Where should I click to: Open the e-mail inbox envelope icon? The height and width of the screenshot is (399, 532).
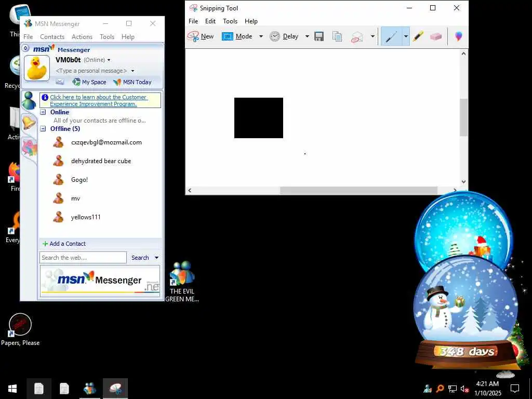(x=60, y=82)
